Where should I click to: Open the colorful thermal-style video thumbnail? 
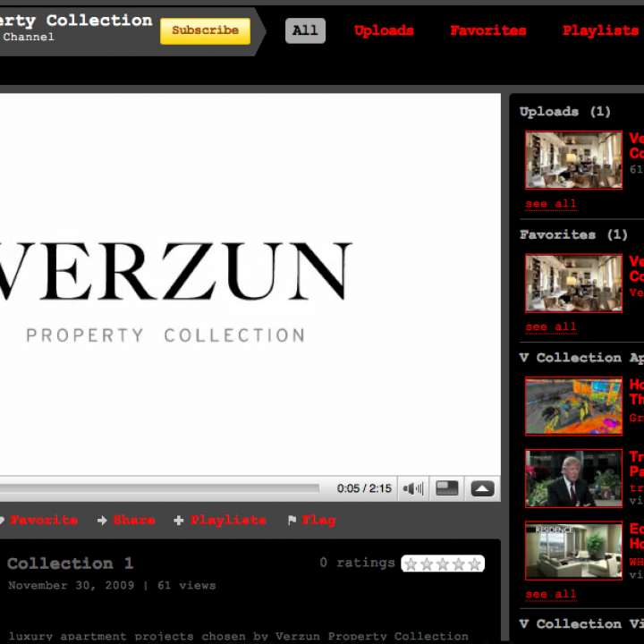[573, 406]
